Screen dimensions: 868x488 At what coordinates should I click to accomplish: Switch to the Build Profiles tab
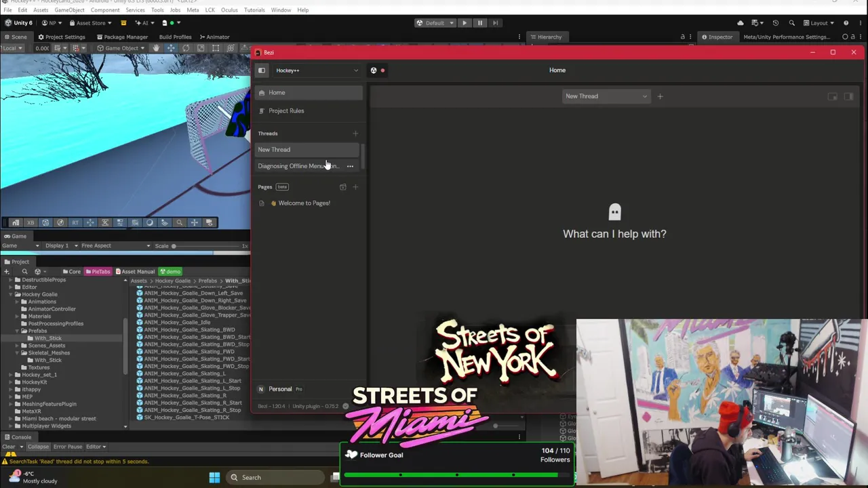[x=175, y=37]
